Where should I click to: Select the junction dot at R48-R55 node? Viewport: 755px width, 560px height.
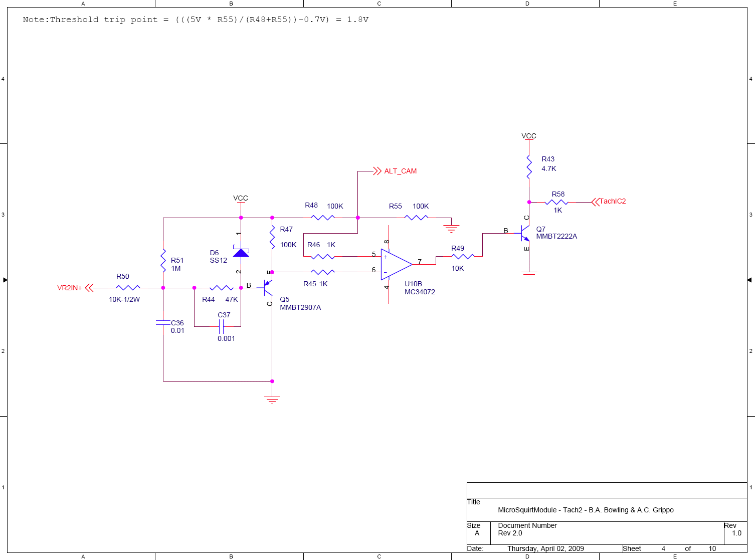357,218
